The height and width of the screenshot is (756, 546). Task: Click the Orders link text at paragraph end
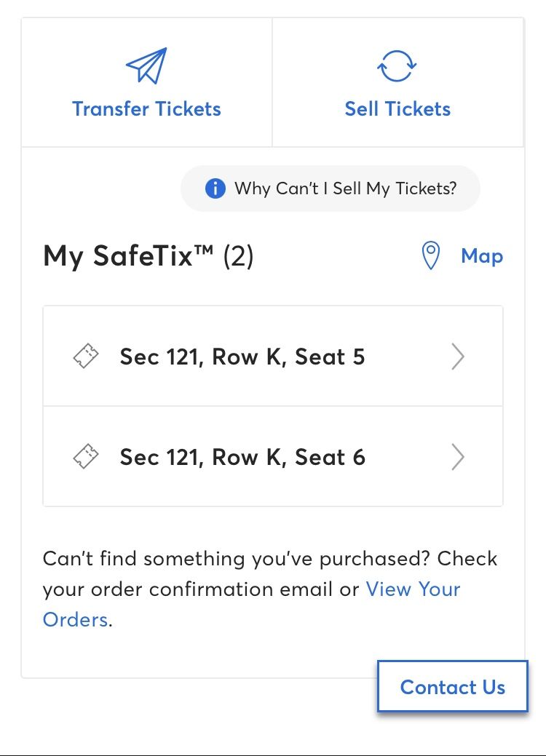[x=75, y=619]
